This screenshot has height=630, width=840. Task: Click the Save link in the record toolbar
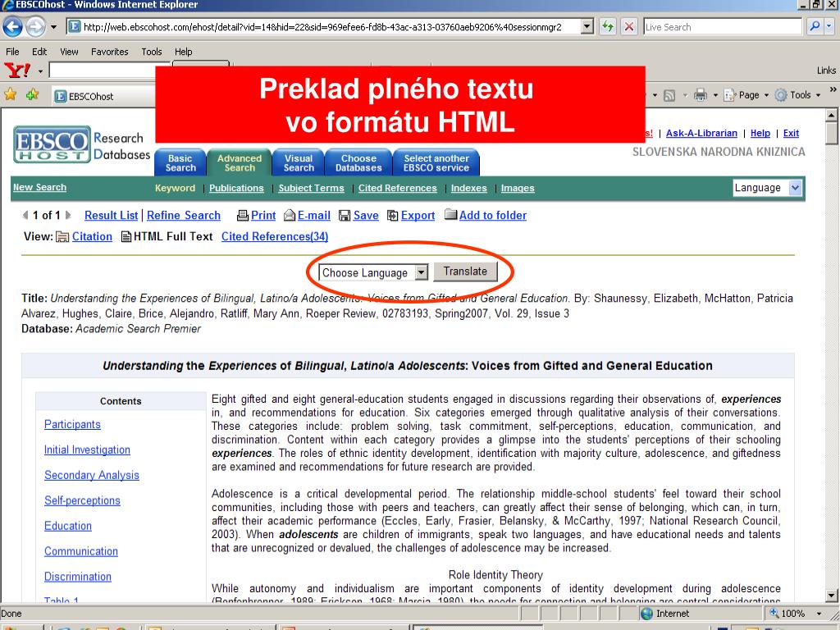coord(366,216)
